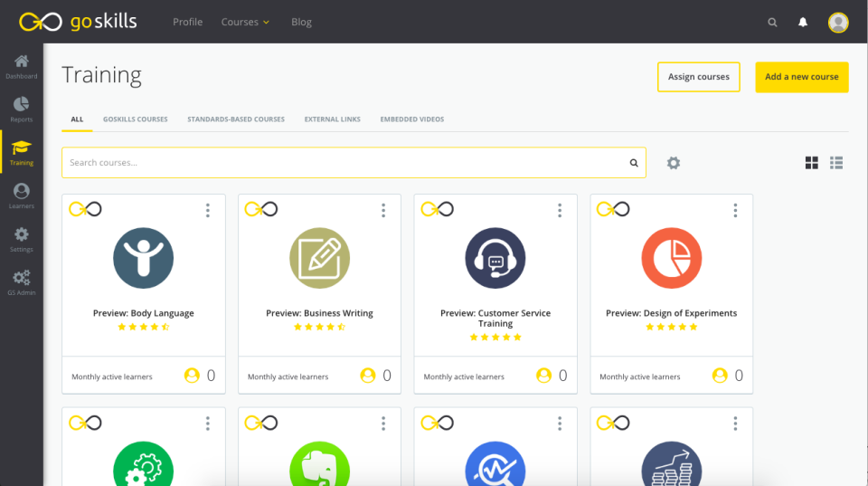
Task: Open Reports pie chart icon in sidebar
Action: pyautogui.click(x=22, y=104)
